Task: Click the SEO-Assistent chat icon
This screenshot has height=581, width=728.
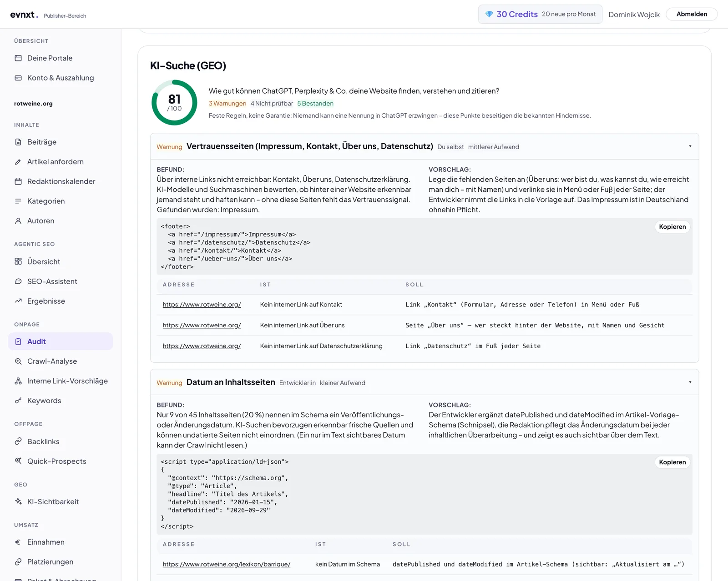Action: [18, 281]
